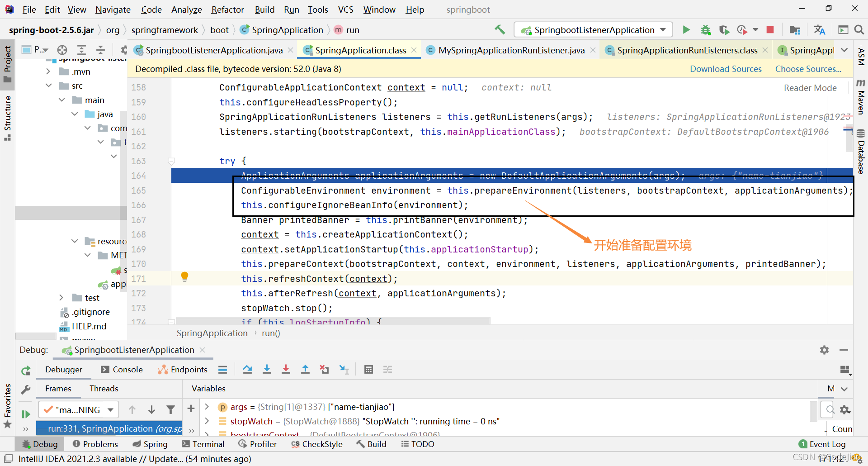
Task: Click Force Step Into red arrow icon
Action: click(286, 370)
